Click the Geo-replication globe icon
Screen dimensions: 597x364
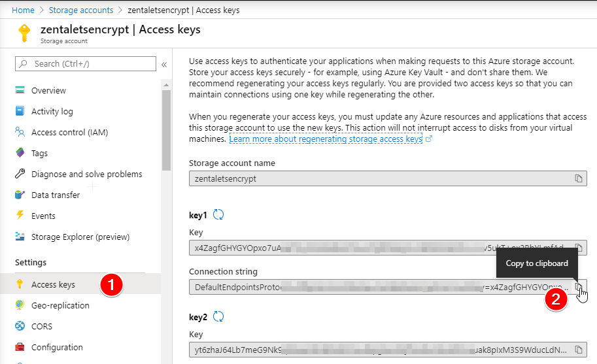(x=20, y=305)
